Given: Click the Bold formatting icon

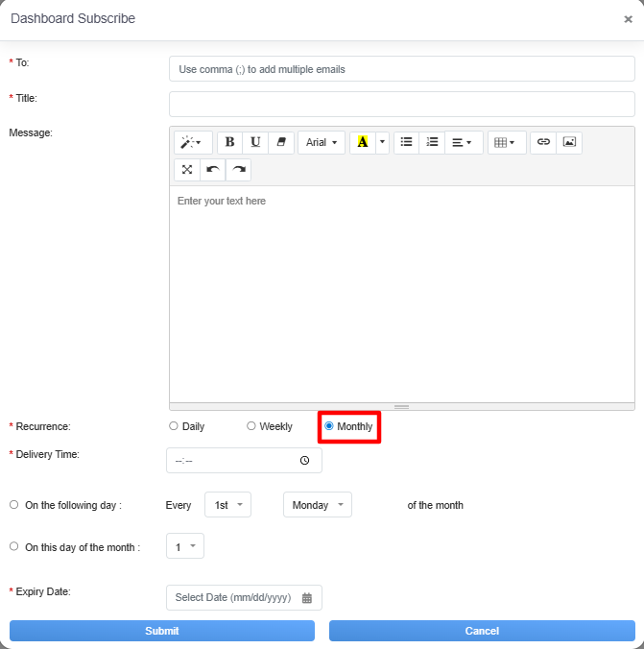Looking at the screenshot, I should [229, 142].
